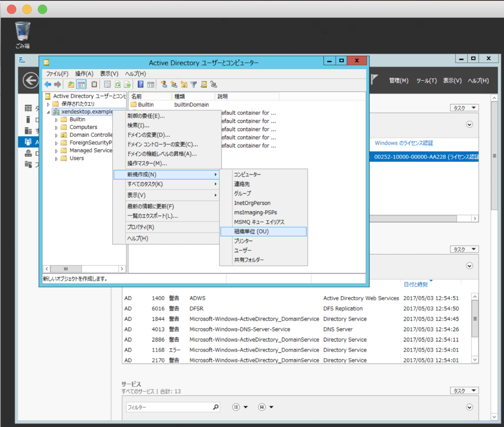Click Server Manager's round back arrow button
Viewport: 504px width, 427px height.
pyautogui.click(x=31, y=80)
